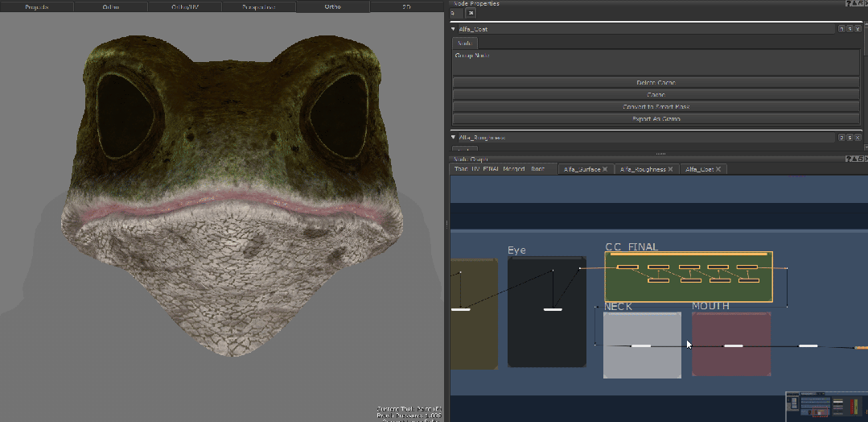Screen dimensions: 868x422
Task: Click the Convert to Smart Mask button
Action: click(x=656, y=107)
